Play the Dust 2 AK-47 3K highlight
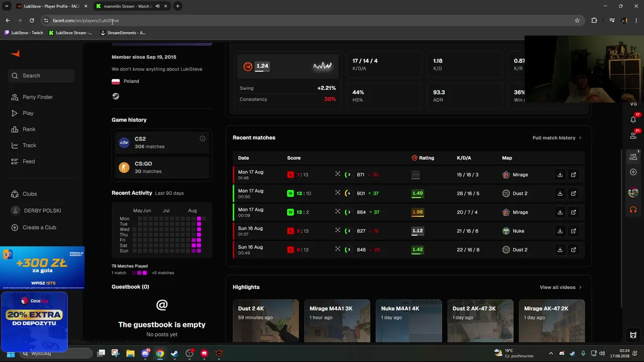The image size is (644, 362). [480, 321]
